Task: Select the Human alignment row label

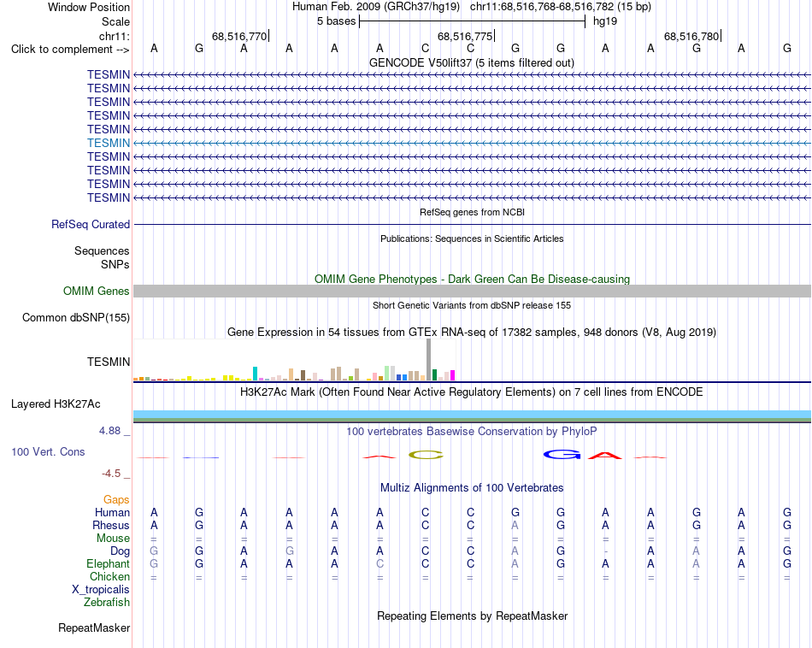Action: (x=112, y=513)
